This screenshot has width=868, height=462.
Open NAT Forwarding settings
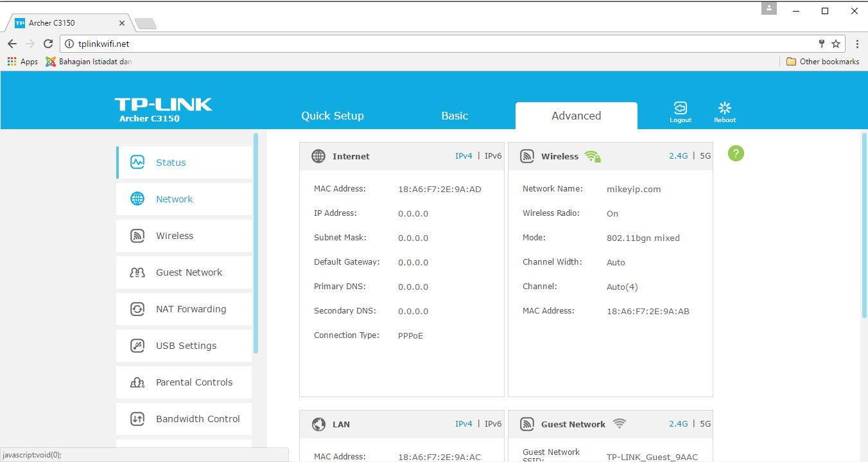point(184,309)
